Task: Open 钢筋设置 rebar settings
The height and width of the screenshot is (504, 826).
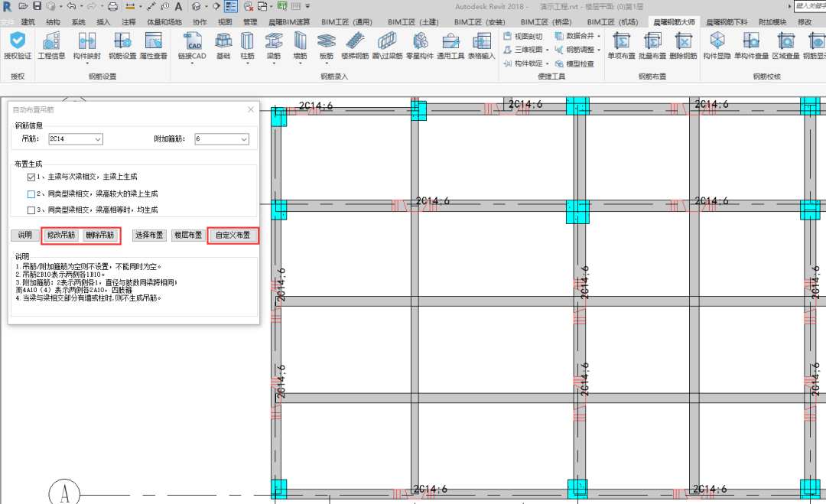Action: 122,41
